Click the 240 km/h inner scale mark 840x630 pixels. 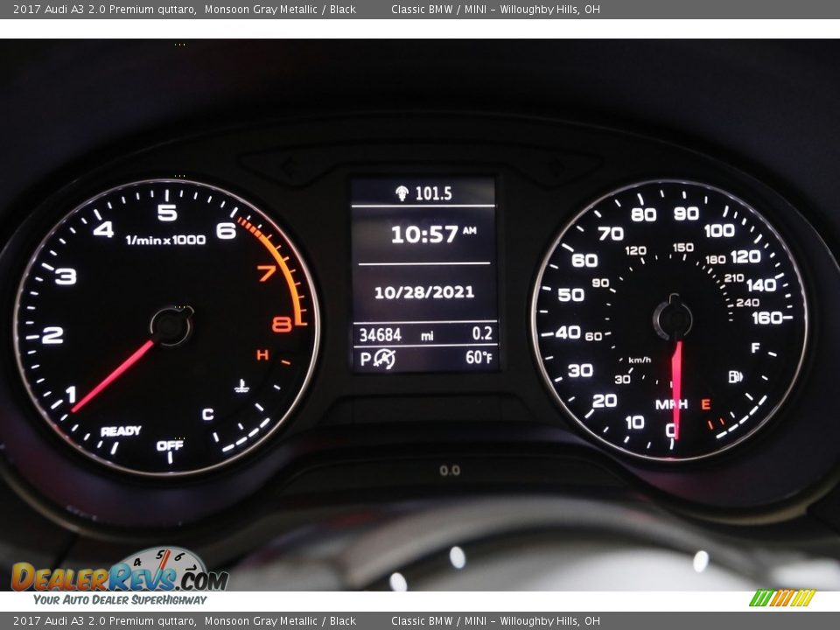click(x=747, y=303)
